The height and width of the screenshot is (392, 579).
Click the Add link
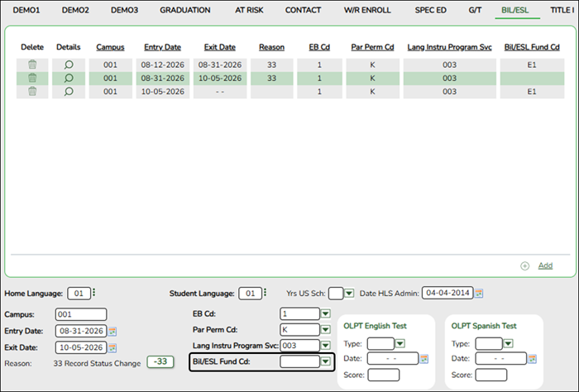[545, 265]
